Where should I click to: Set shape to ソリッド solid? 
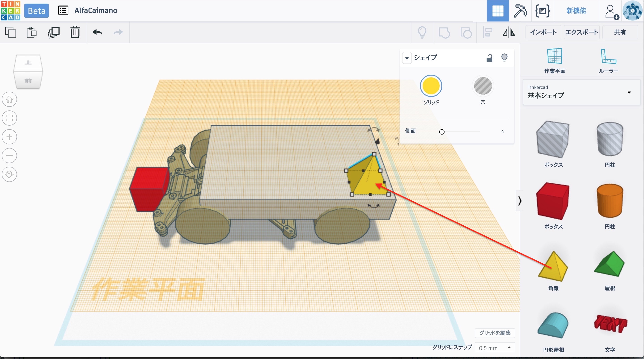click(431, 86)
